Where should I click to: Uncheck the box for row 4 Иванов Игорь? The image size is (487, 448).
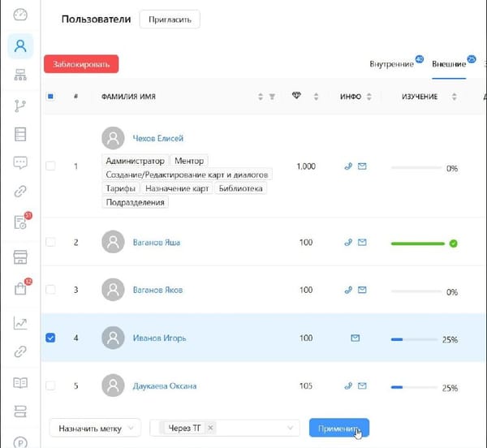(50, 338)
